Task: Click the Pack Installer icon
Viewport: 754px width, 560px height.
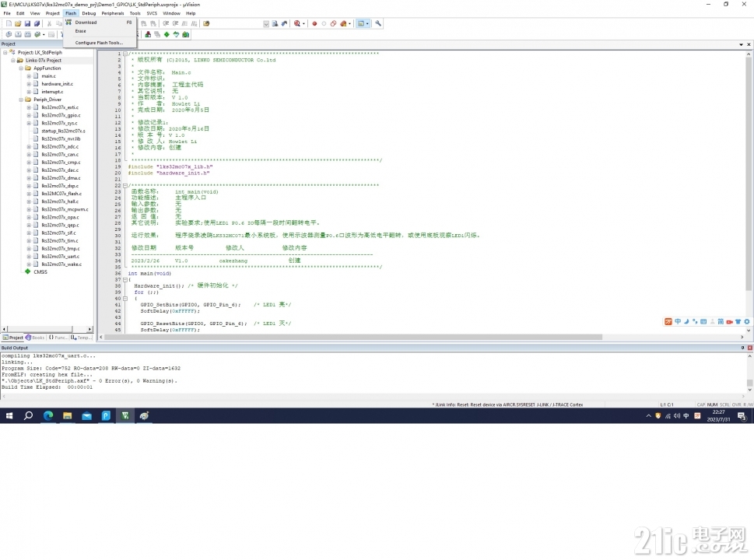Action: point(186,34)
